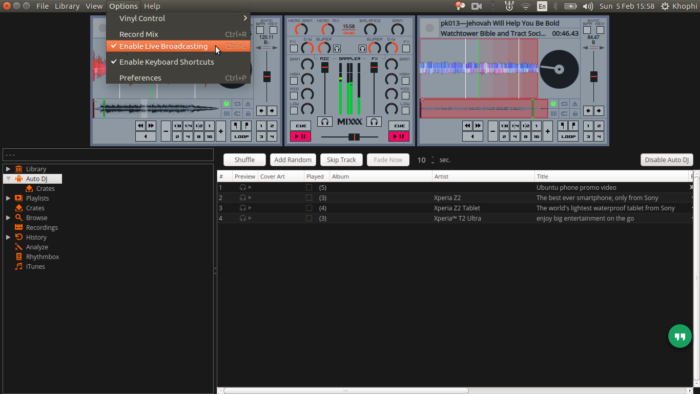This screenshot has height=394, width=700.
Task: Set loop-in marker on the left deck
Action: [236, 126]
